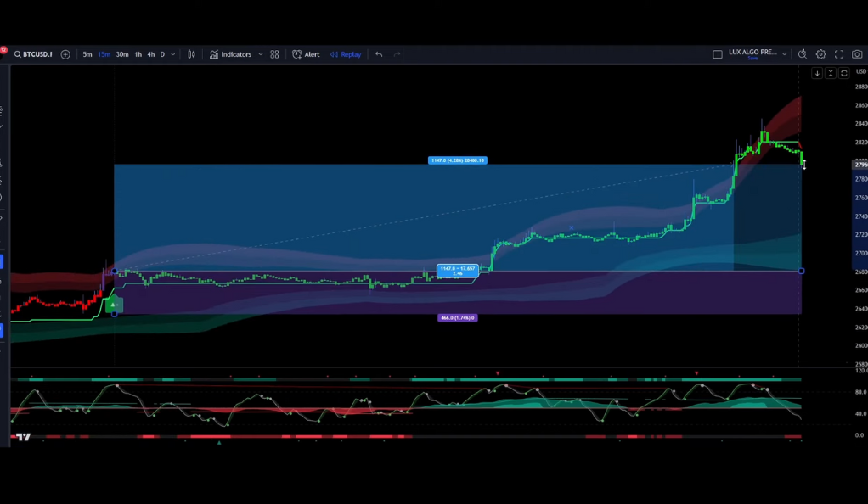Screen dimensions: 868x504
Task: Click the notification badge showing 12
Action: (3, 50)
